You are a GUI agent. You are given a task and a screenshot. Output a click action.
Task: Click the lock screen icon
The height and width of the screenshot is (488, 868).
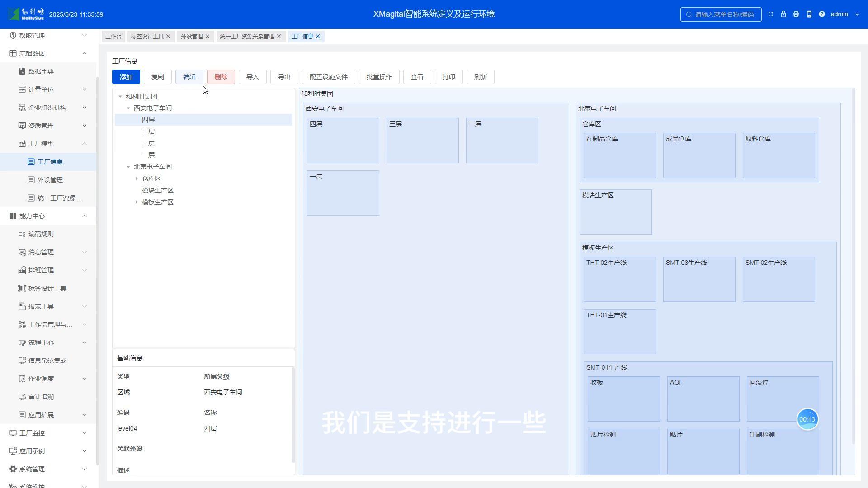coord(783,14)
